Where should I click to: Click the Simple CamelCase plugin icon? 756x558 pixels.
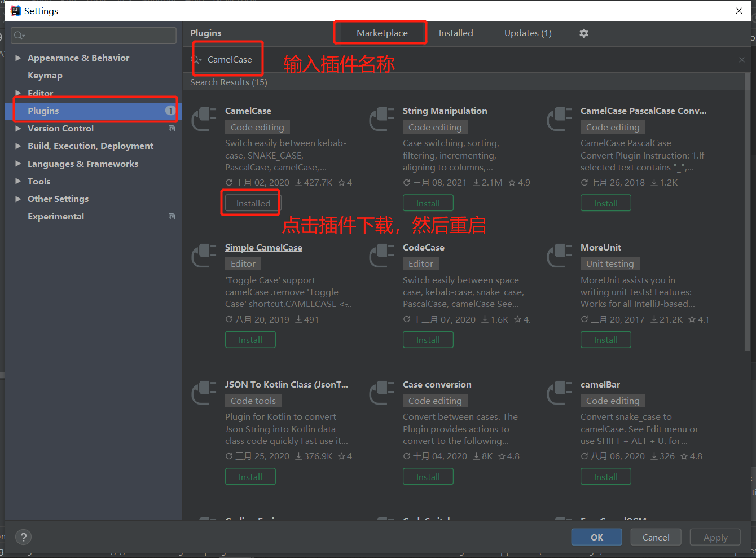click(204, 256)
